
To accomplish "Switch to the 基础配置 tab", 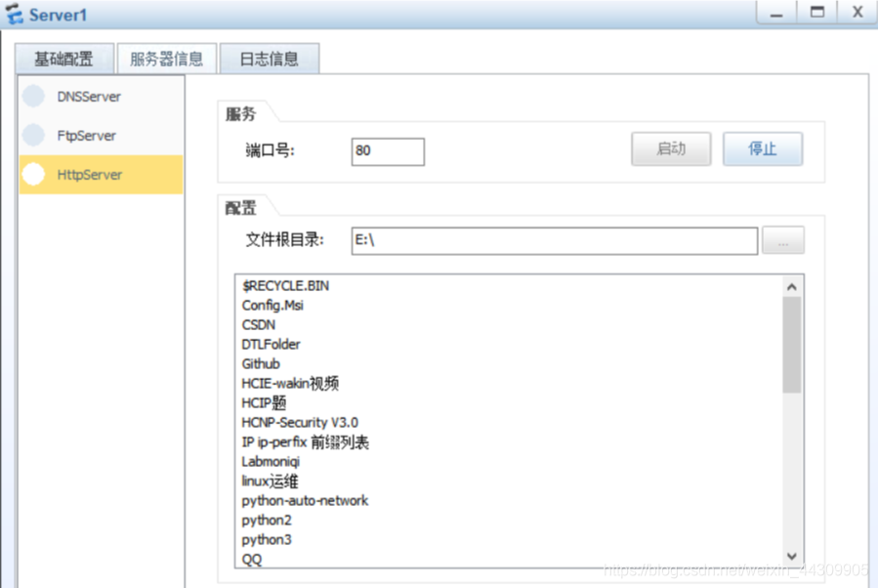I will pos(63,59).
